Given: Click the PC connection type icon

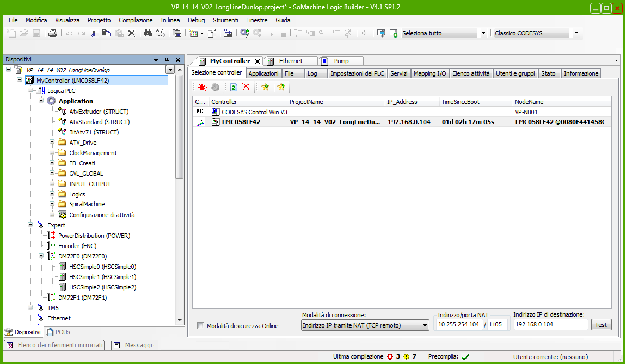Looking at the screenshot, I should click(200, 112).
